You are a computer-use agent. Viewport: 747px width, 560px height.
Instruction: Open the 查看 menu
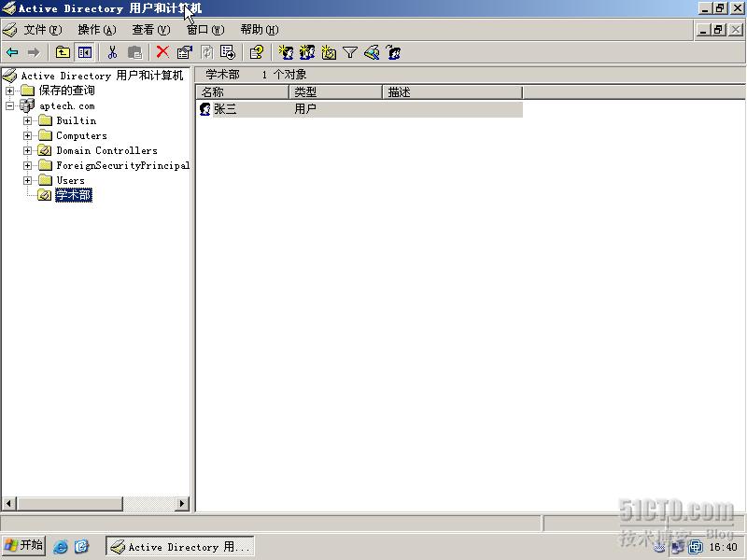click(x=151, y=30)
